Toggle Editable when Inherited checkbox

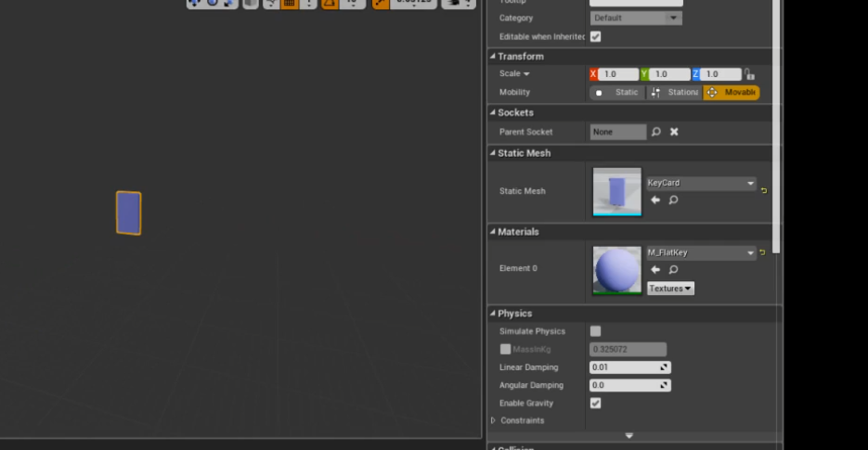[x=596, y=36]
